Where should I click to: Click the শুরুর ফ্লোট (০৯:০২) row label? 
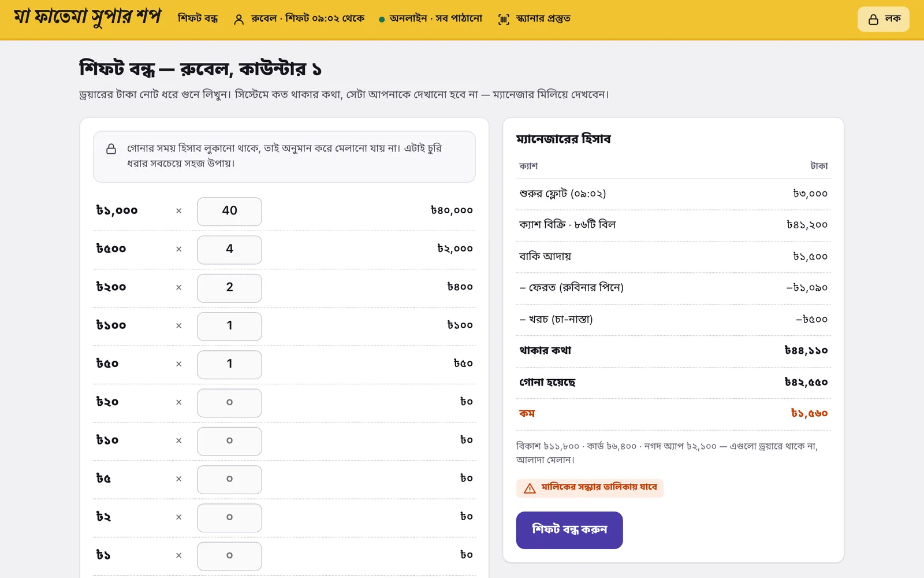pyautogui.click(x=562, y=194)
